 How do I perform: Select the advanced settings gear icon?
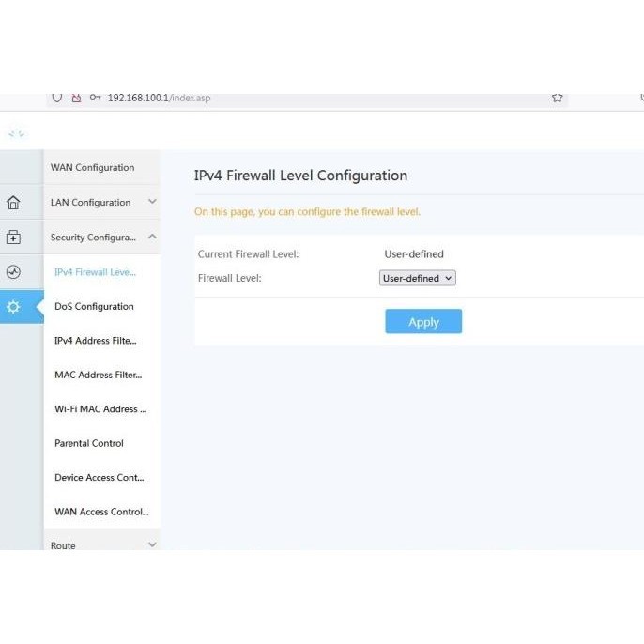pyautogui.click(x=13, y=307)
